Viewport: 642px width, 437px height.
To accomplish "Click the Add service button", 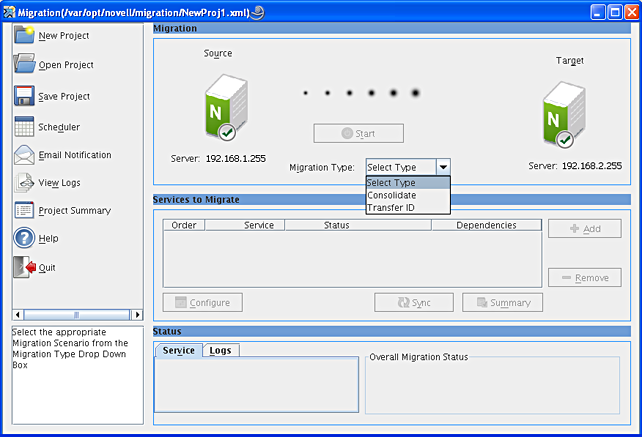I will pos(585,229).
